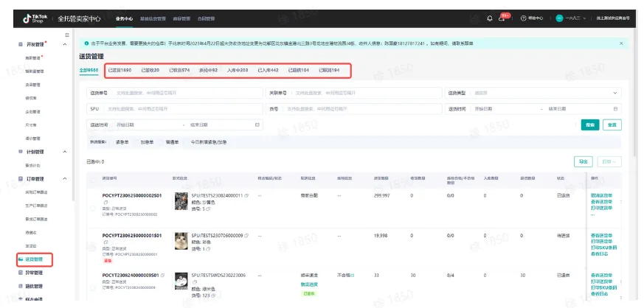Open the 打印 dropdown button
Image resolution: width=644 pixels, height=308 pixels.
tap(609, 161)
